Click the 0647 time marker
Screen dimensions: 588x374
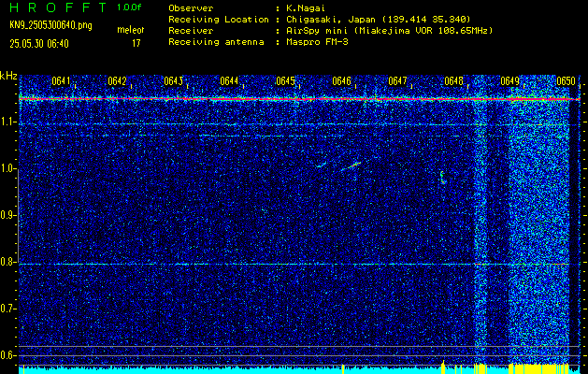point(397,81)
